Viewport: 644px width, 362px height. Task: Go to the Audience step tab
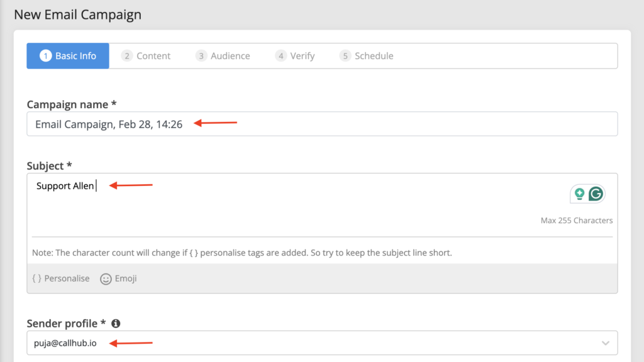(223, 56)
